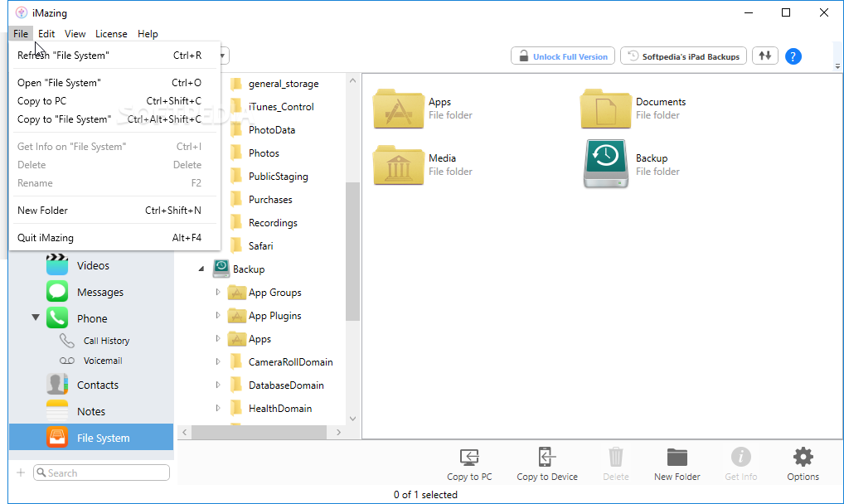The image size is (844, 504).
Task: Click the Delete trash icon
Action: point(616,457)
